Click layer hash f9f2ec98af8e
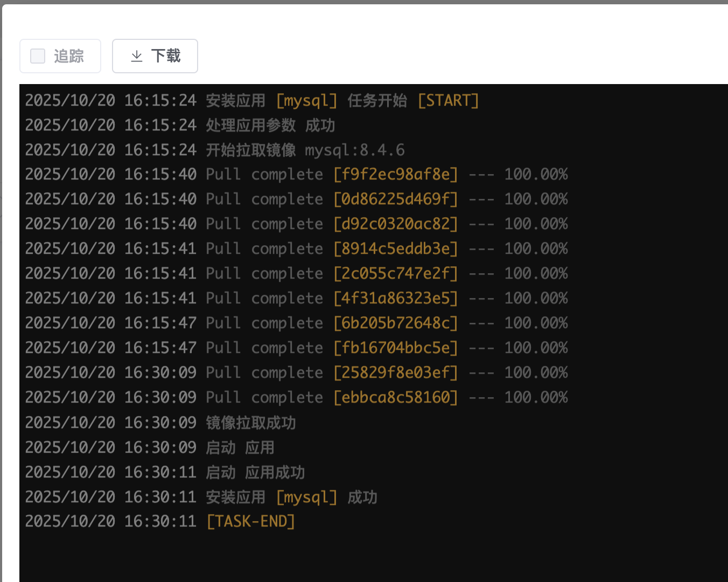 pyautogui.click(x=396, y=175)
